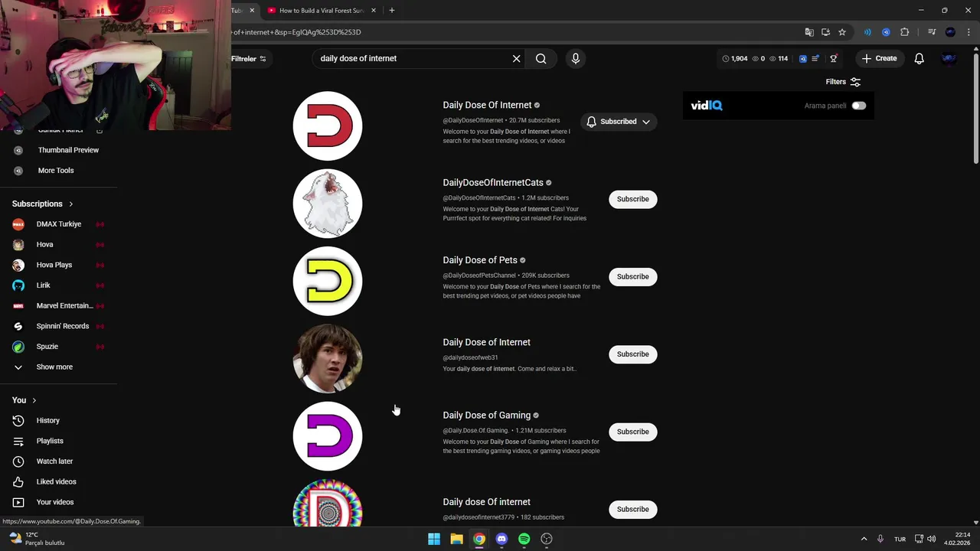Open Chrome media control icon

932,32
